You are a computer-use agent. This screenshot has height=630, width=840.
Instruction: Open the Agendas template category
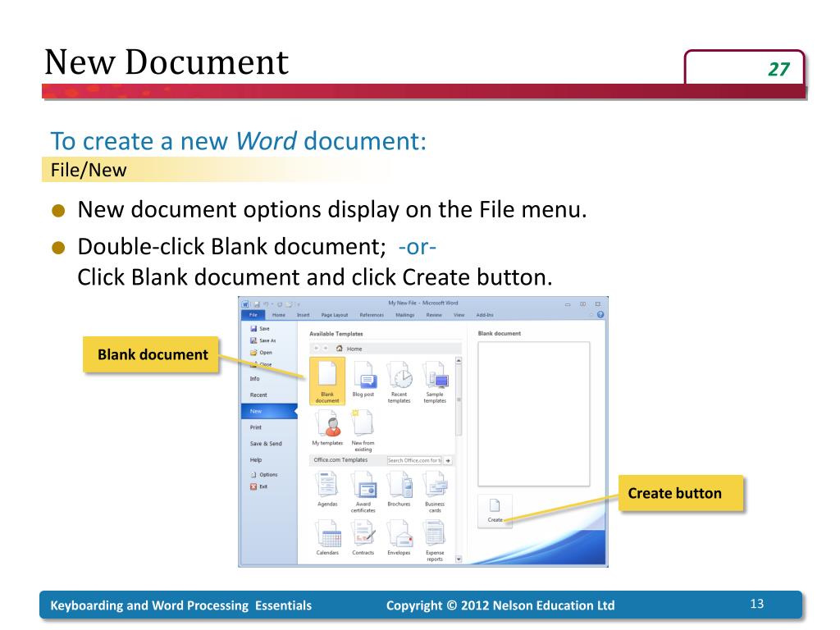click(x=327, y=488)
